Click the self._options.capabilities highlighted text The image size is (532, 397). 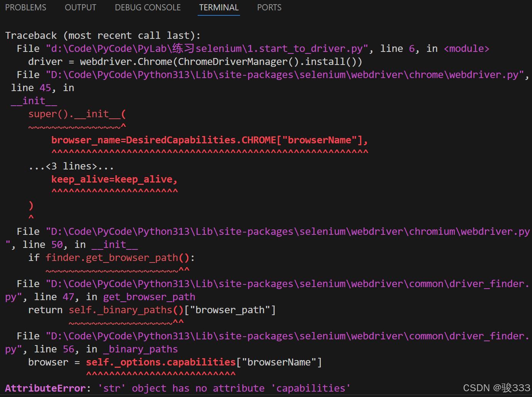pos(160,362)
